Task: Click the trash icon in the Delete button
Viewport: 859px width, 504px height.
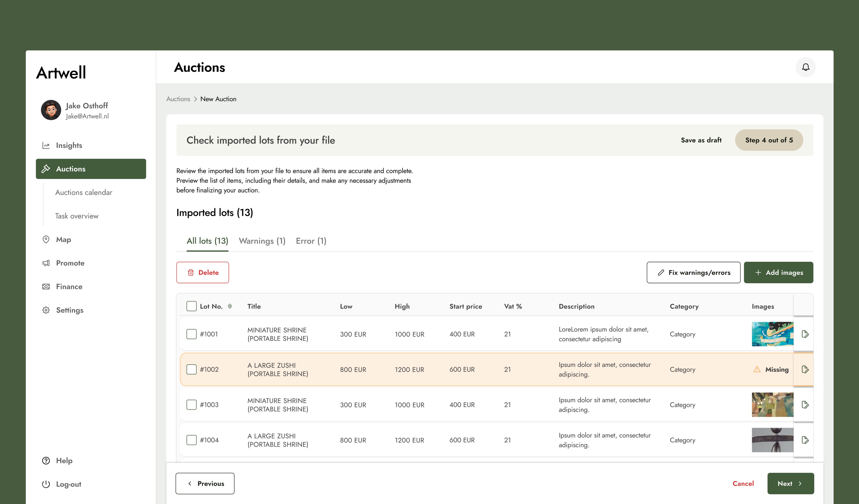Action: click(191, 273)
